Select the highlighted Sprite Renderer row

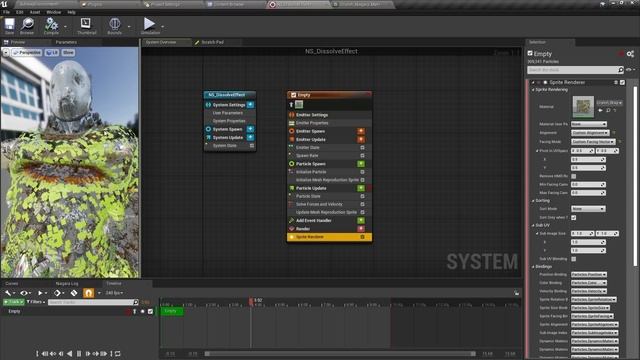click(x=329, y=237)
